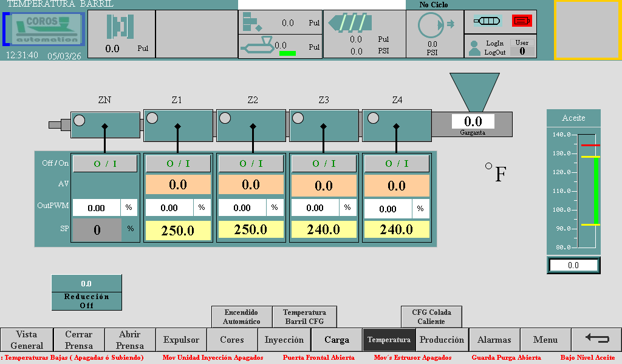Select the Z2 setpoint field showing 250.0
622x364 pixels.
click(x=251, y=230)
